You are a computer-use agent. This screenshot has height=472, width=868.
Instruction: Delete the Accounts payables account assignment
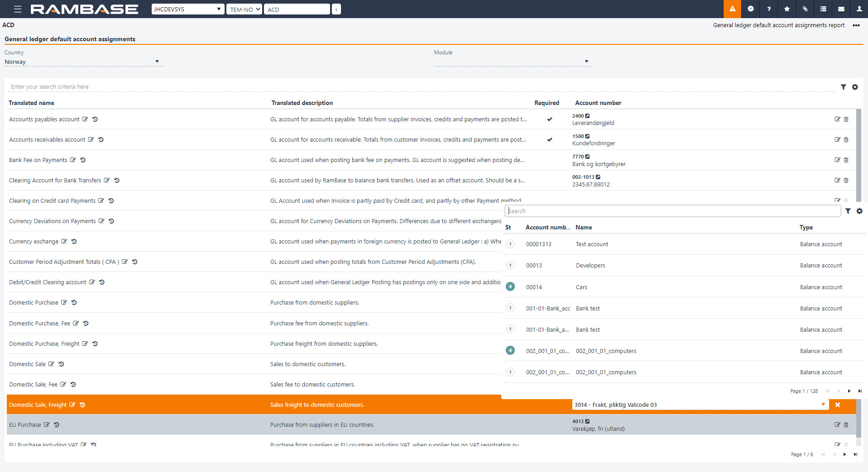846,119
